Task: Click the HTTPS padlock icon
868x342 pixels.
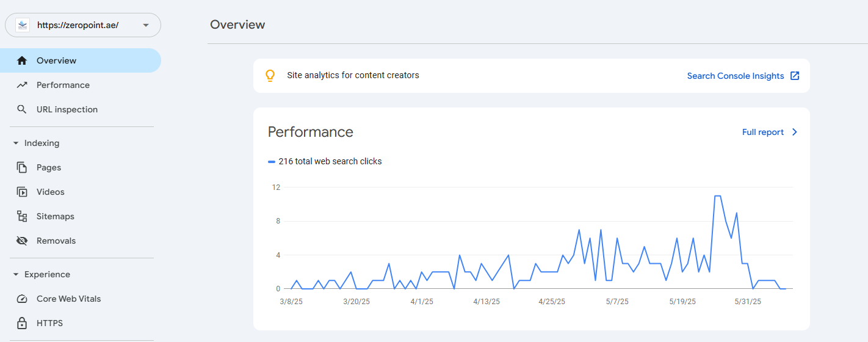Action: tap(22, 323)
